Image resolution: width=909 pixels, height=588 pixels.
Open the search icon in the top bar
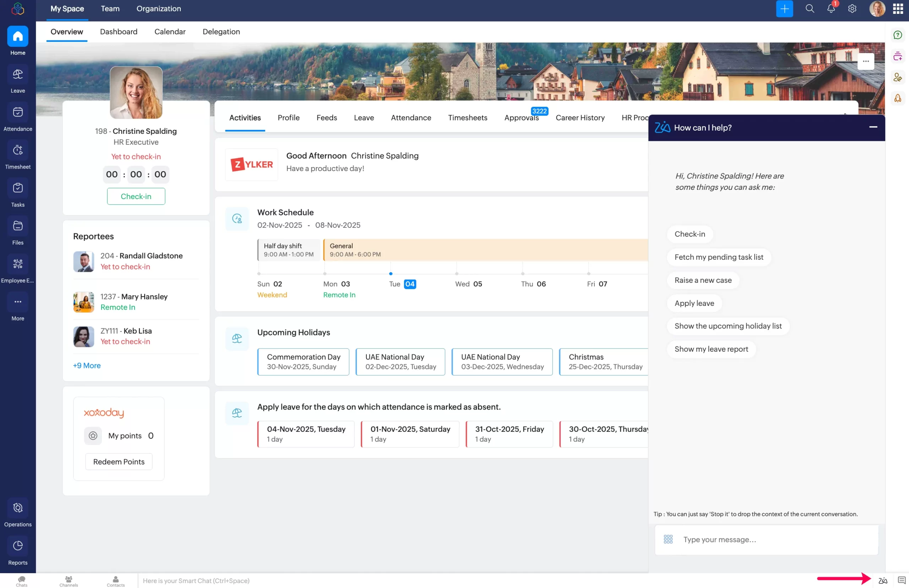[x=809, y=9]
